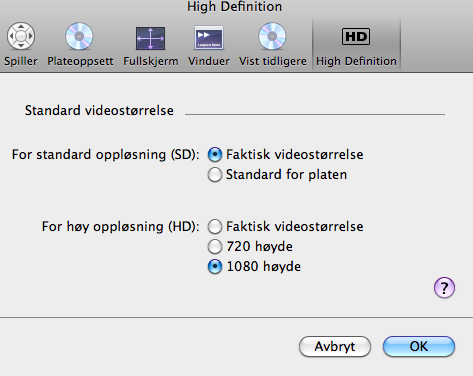473x376 pixels.
Task: Go to the Fullskjerm tab label
Action: (151, 61)
